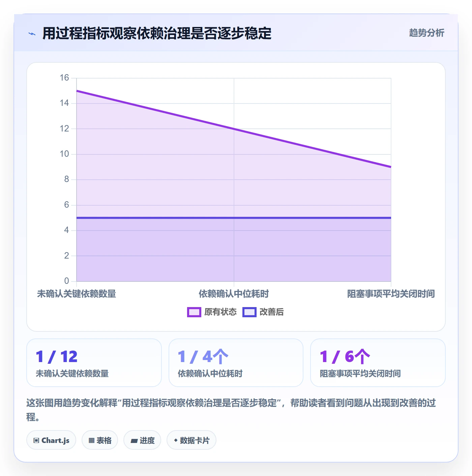Toggle the 原有状态 legend item

pos(212,312)
